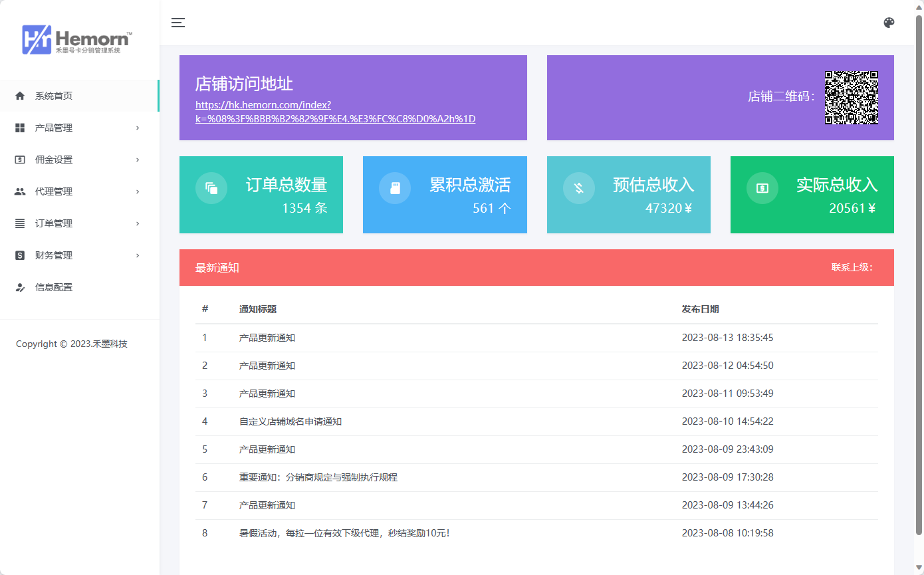Click date 2023-08-13 18:35:45

click(727, 338)
